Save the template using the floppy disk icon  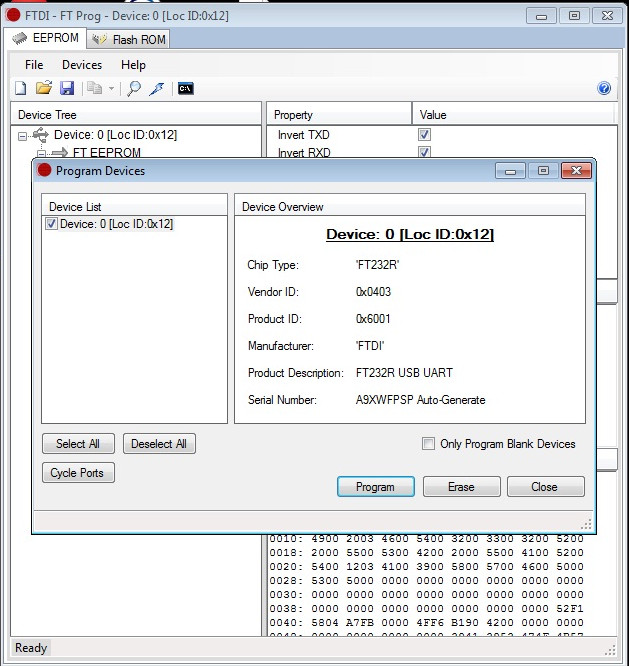pyautogui.click(x=67, y=88)
